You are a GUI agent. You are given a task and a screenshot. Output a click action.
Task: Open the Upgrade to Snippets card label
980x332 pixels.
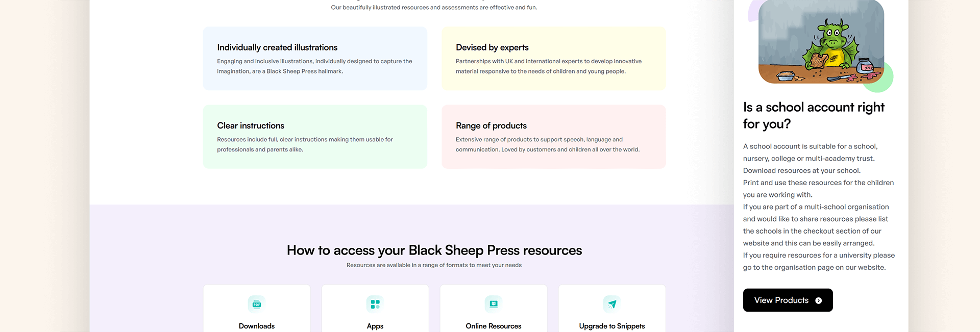[612, 326]
